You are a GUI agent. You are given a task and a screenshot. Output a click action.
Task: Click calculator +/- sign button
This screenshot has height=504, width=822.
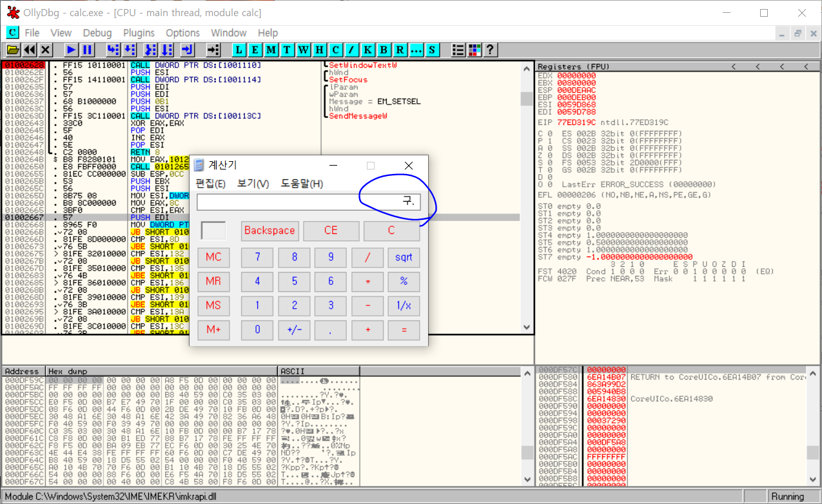294,330
